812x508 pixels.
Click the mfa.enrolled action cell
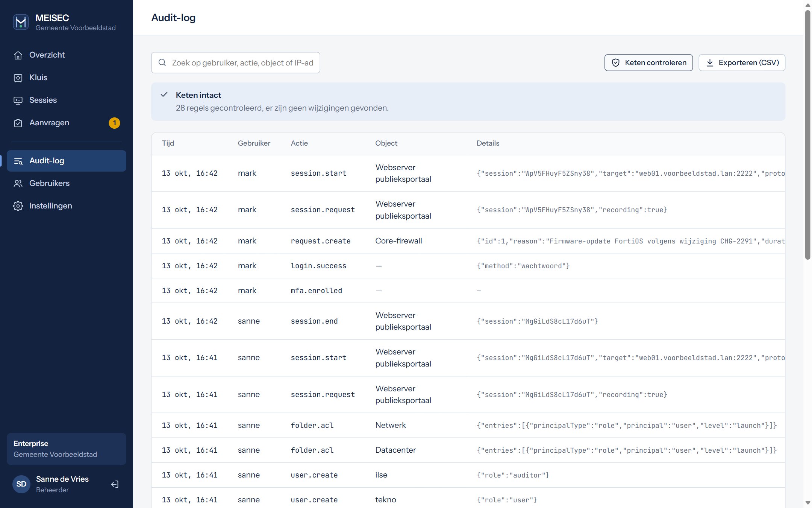pyautogui.click(x=316, y=291)
